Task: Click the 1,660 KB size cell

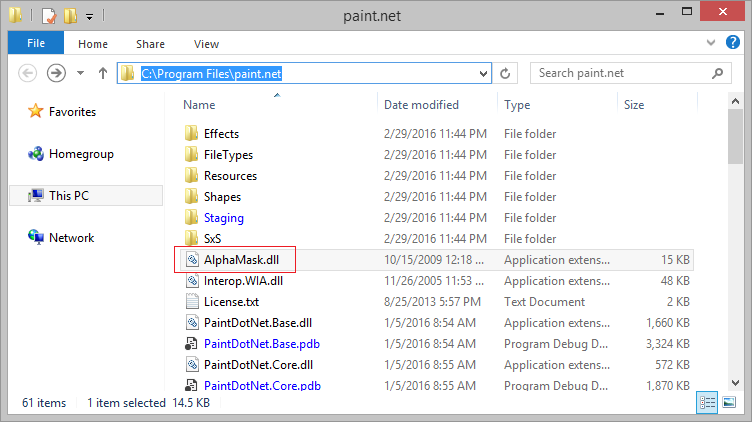Action: tap(668, 323)
